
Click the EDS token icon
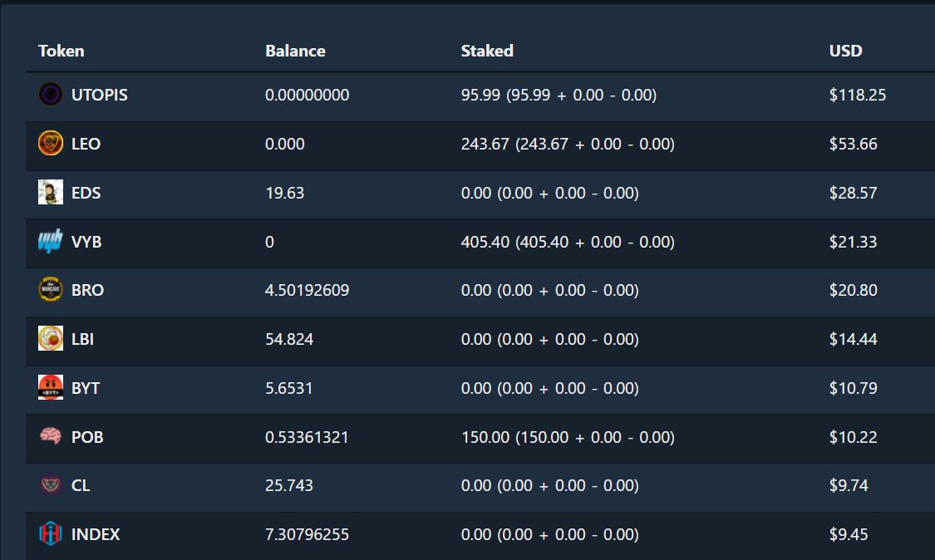click(51, 192)
